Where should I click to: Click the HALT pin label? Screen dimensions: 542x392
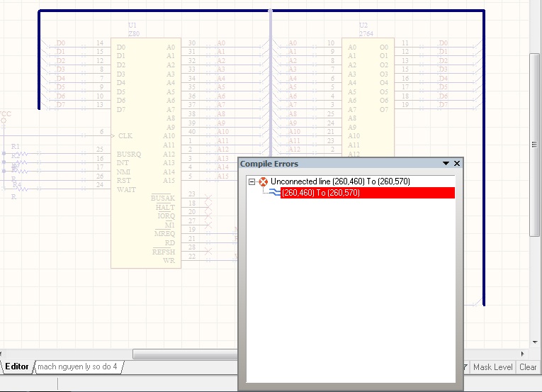(165, 207)
